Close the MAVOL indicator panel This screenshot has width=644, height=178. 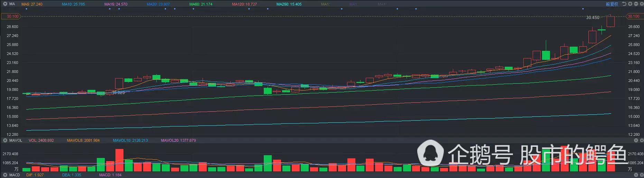pyautogui.click(x=636, y=140)
